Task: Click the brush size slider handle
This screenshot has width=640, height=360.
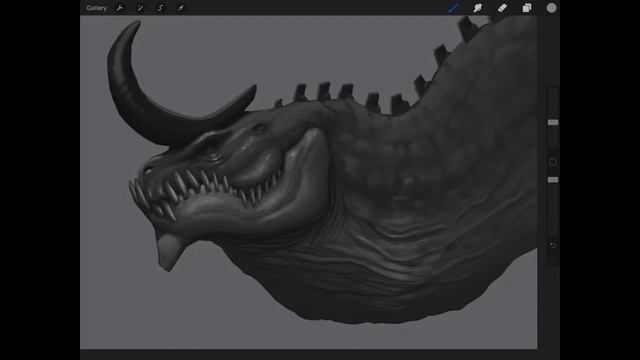Action: pos(553,122)
